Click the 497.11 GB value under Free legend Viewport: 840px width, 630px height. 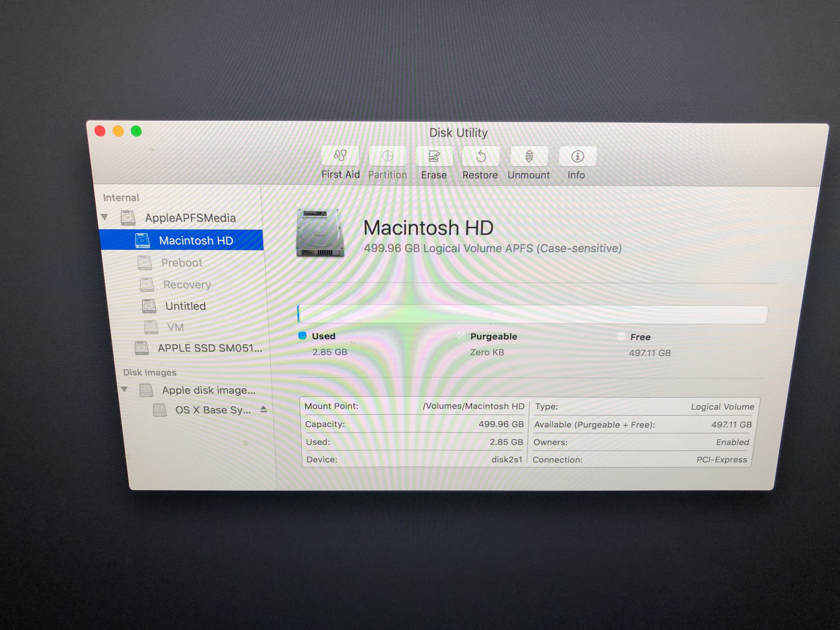point(650,353)
